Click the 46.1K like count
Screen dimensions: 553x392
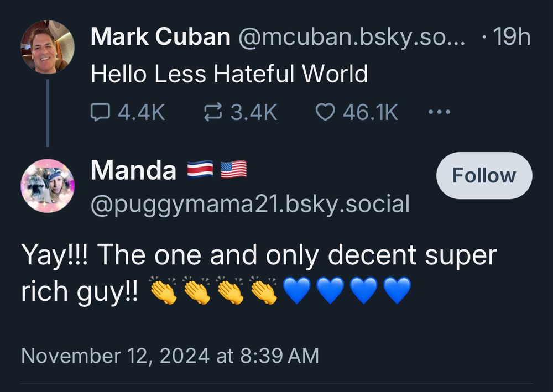(370, 113)
